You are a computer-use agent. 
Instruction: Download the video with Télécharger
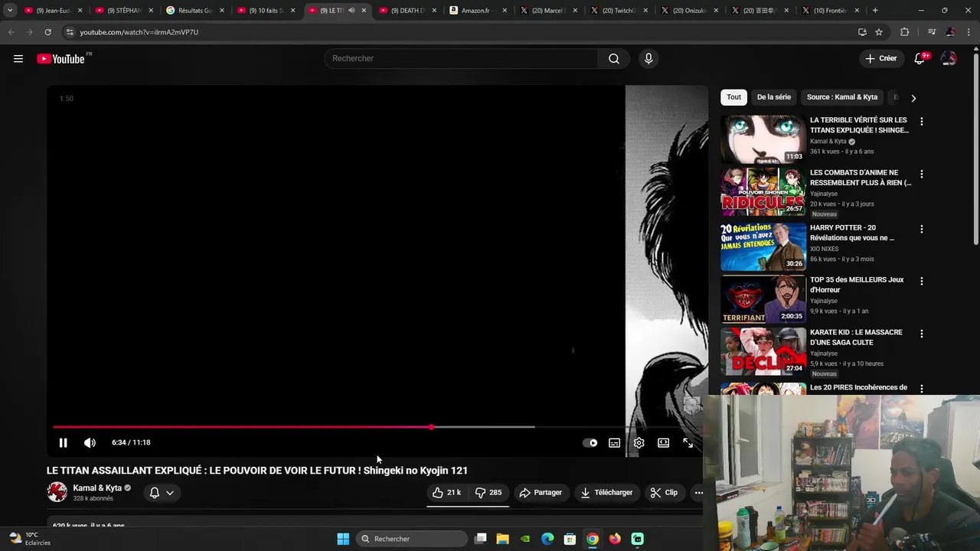(606, 493)
